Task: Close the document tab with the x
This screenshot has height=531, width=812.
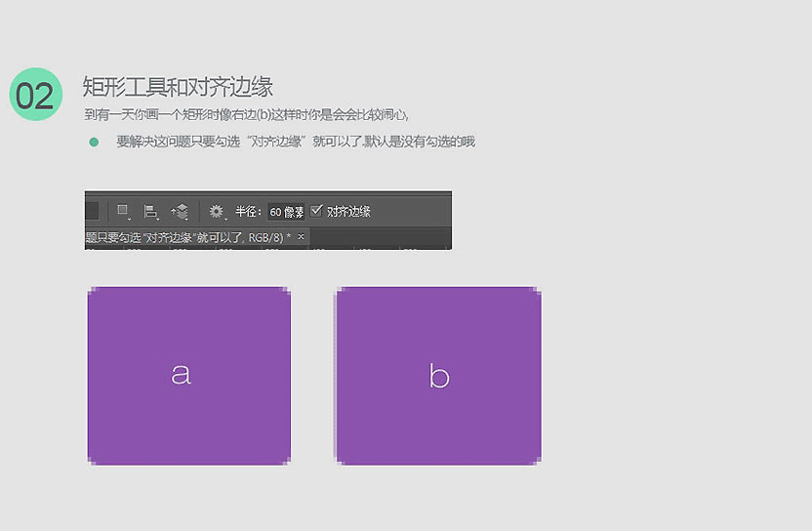Action: point(301,237)
